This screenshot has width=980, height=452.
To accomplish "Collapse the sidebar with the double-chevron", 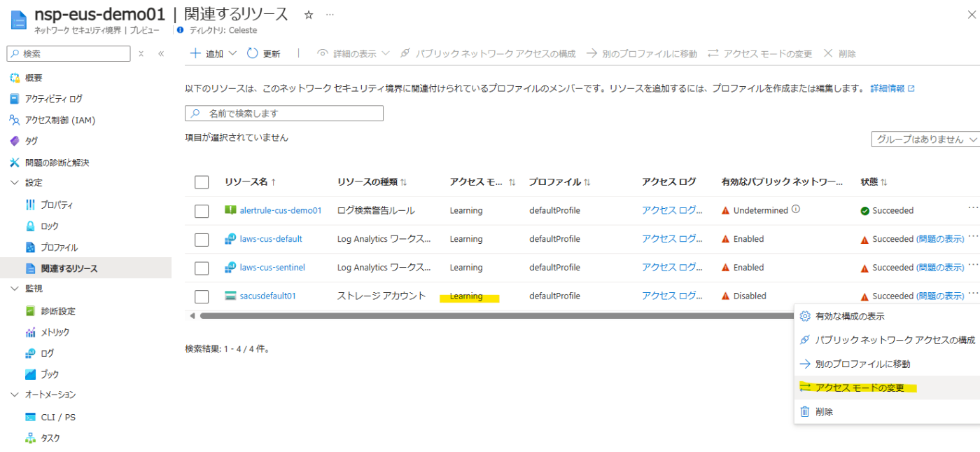I will (x=161, y=53).
